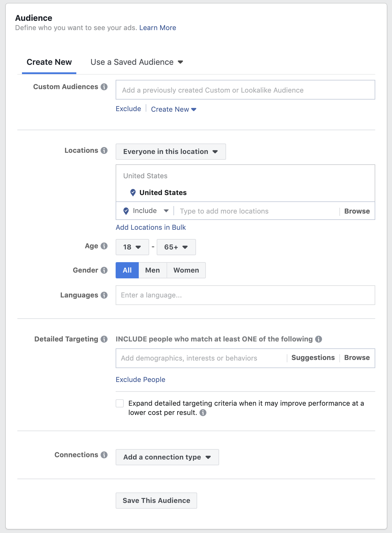Select Women gender option
Image resolution: width=392 pixels, height=533 pixels.
click(186, 270)
